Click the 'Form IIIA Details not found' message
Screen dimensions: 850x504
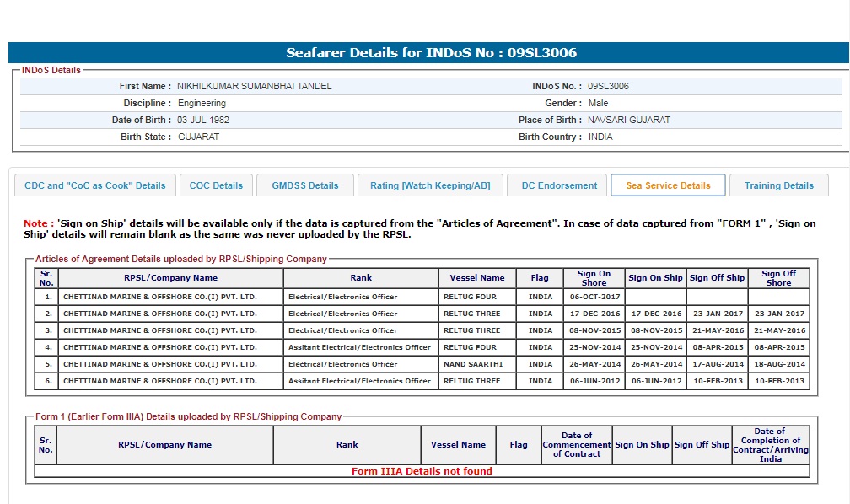click(422, 471)
